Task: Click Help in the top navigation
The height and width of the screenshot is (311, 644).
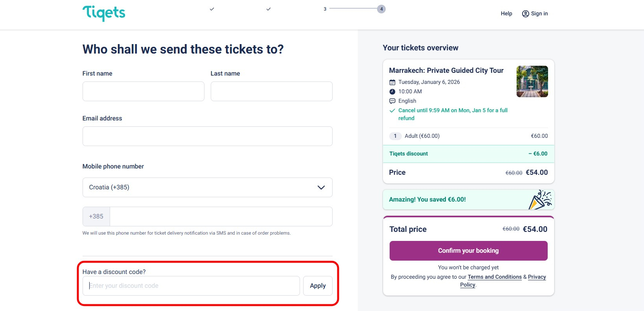Action: (506, 13)
